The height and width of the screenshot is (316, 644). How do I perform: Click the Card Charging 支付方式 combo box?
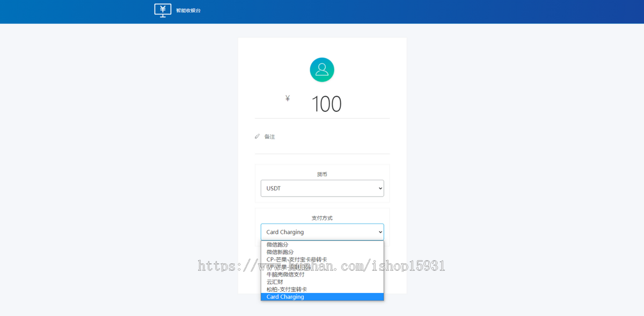[322, 232]
